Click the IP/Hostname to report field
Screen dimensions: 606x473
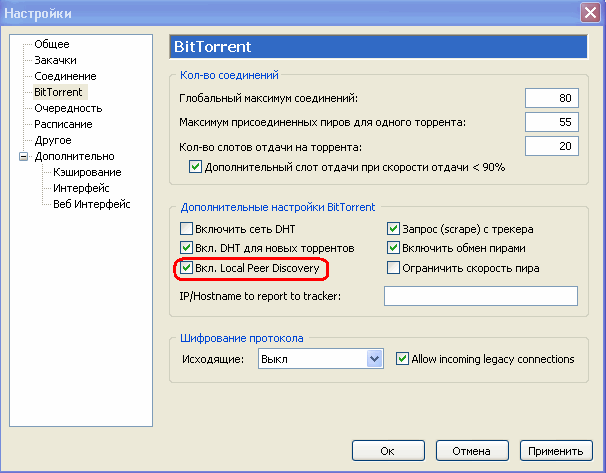click(481, 296)
